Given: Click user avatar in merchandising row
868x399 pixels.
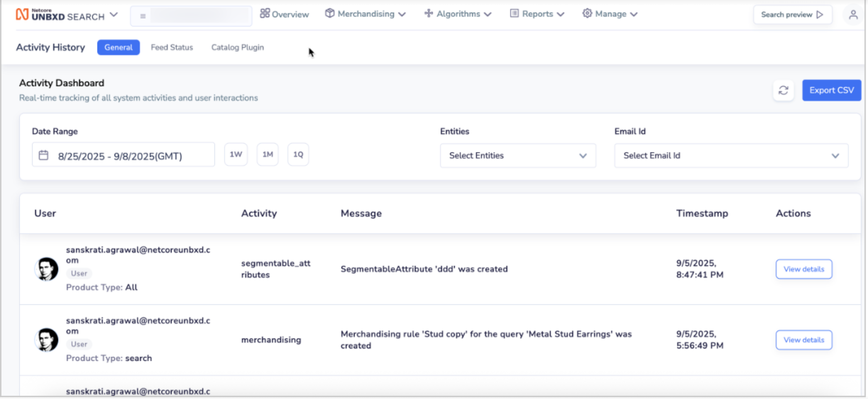Looking at the screenshot, I should [46, 340].
